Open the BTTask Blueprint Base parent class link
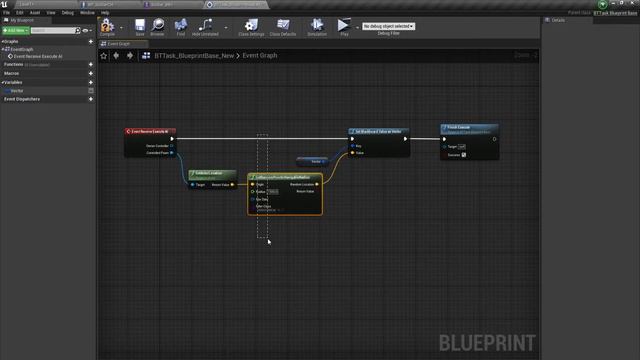The height and width of the screenshot is (360, 640). click(x=615, y=13)
